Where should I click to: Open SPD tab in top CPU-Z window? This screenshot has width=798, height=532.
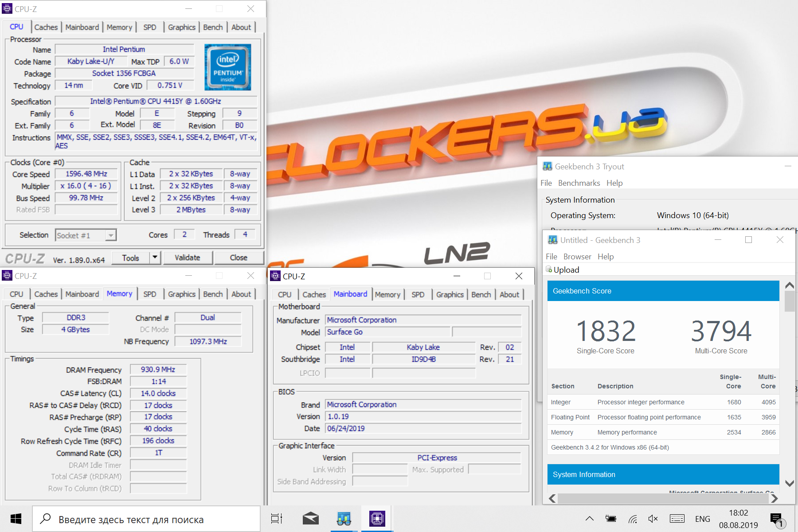[150, 27]
